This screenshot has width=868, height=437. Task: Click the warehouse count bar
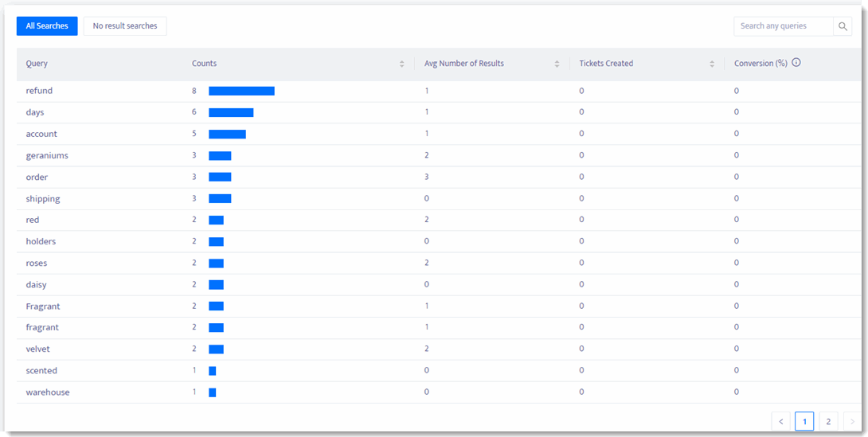pos(212,392)
